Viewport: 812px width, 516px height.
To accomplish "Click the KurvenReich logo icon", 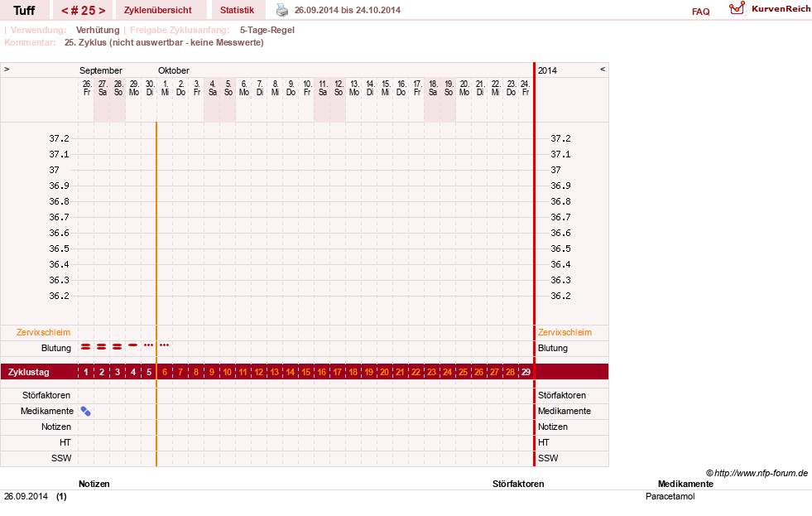I will tap(737, 8).
